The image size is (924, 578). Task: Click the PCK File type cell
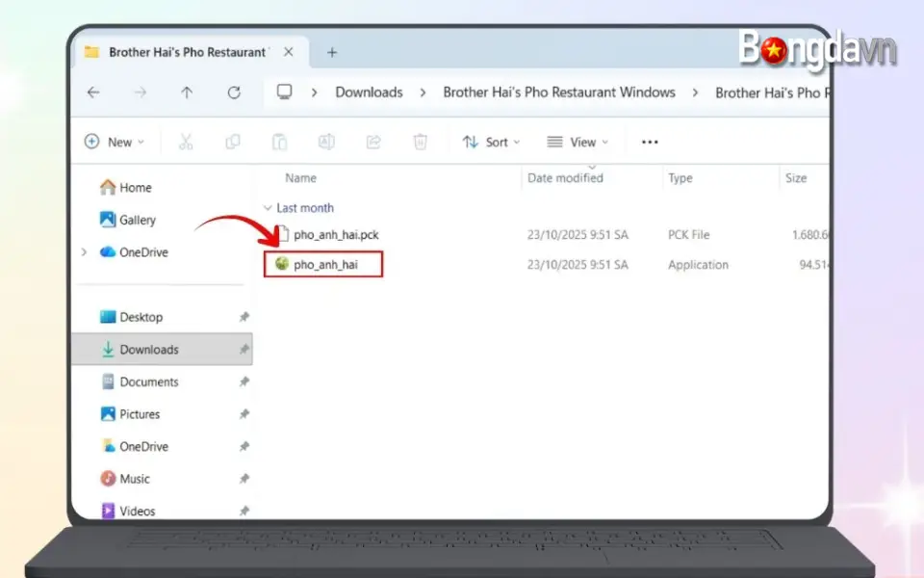[x=688, y=235]
